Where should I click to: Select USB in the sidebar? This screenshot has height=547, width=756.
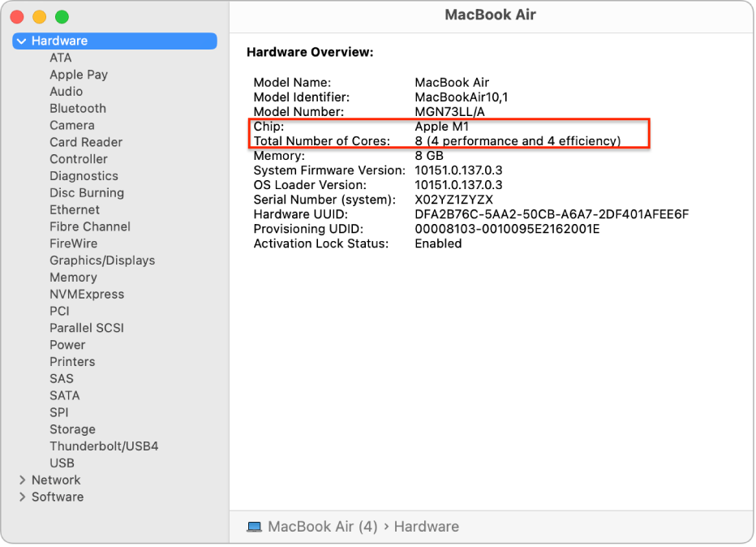pos(62,463)
